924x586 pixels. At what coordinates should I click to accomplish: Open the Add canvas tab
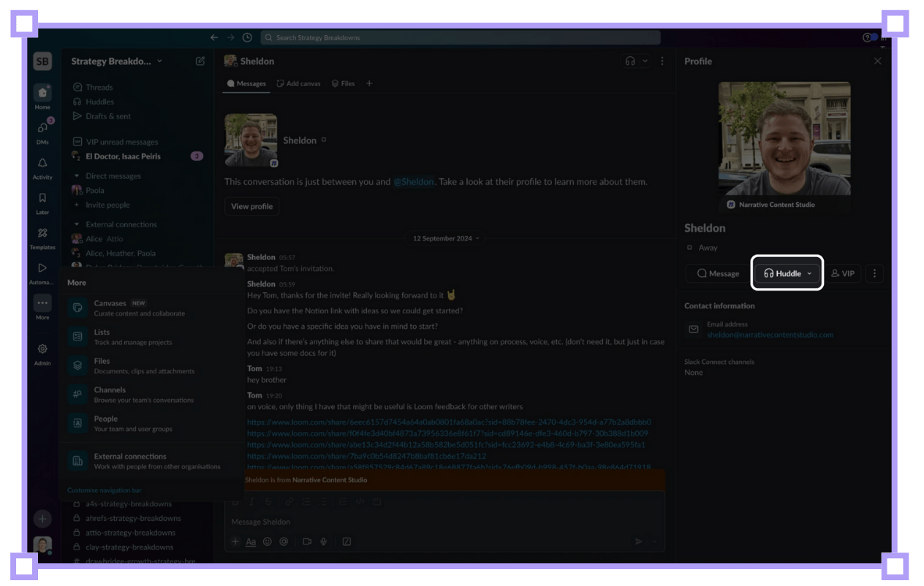click(x=299, y=83)
